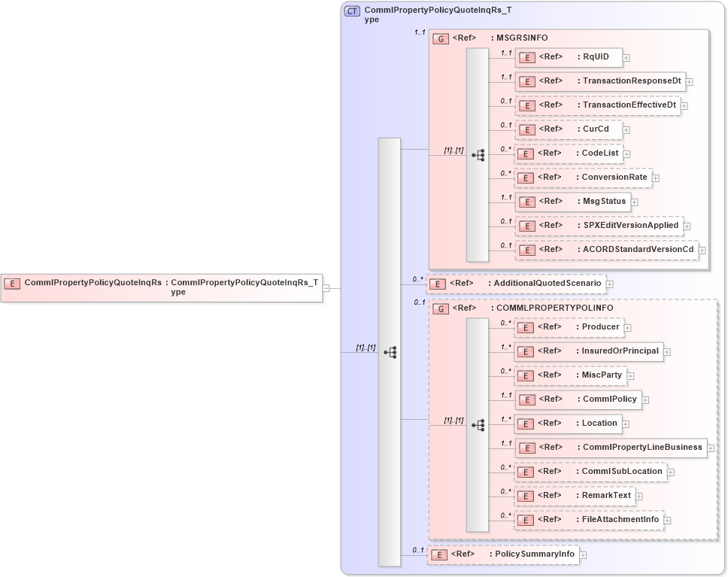Click the G group icon of MSGRSINFO
The image size is (728, 577).
point(439,38)
